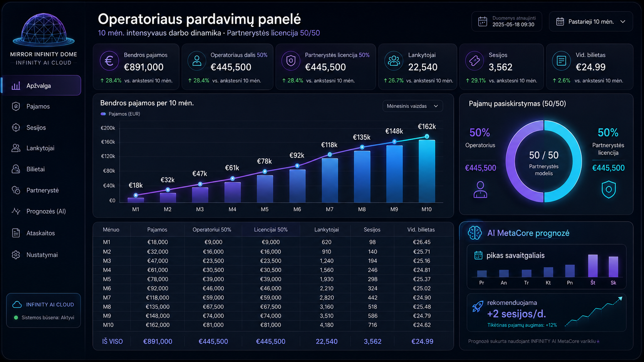Click the purple Operatorius segment of the donut chart

[x=512, y=162]
